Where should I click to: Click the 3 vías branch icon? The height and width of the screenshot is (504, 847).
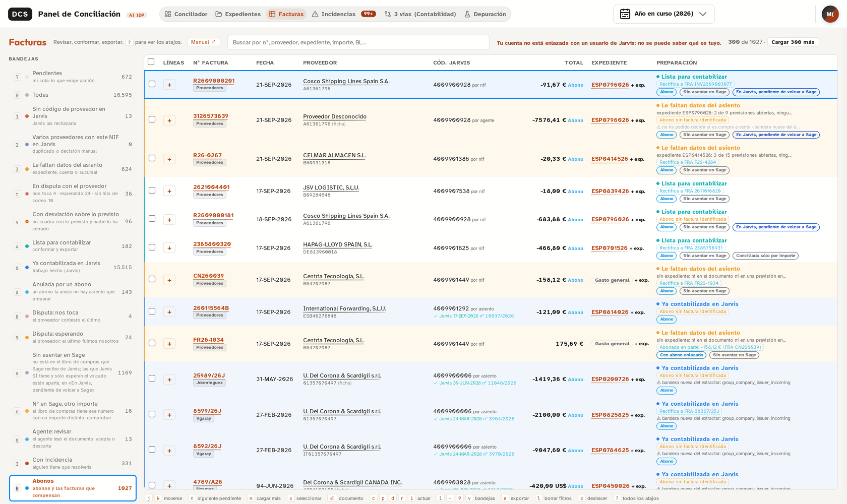[x=388, y=14]
